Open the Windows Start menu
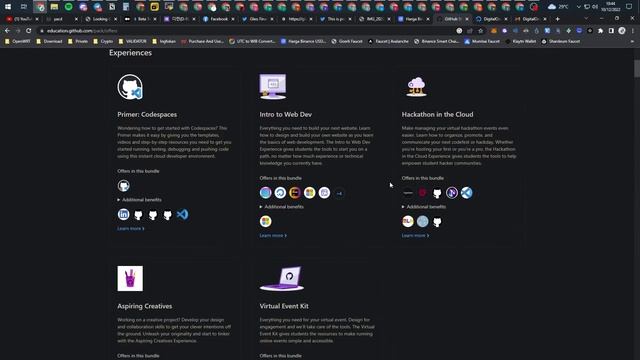The height and width of the screenshot is (360, 640). point(8,7)
